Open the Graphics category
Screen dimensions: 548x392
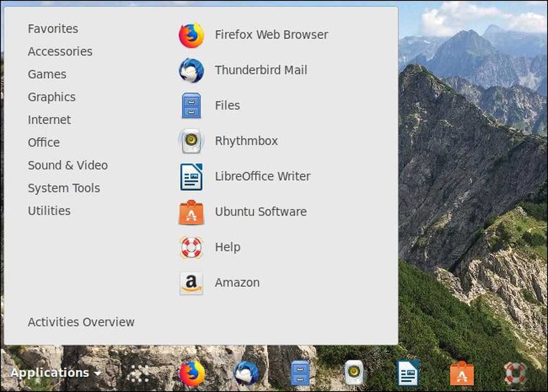[52, 97]
